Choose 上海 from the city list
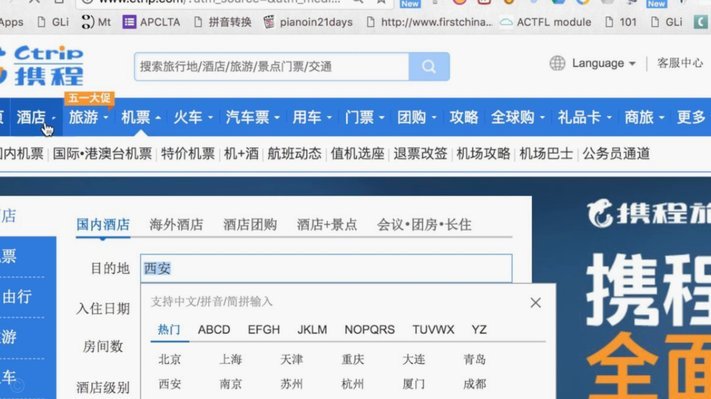The width and height of the screenshot is (711, 399). point(231,360)
